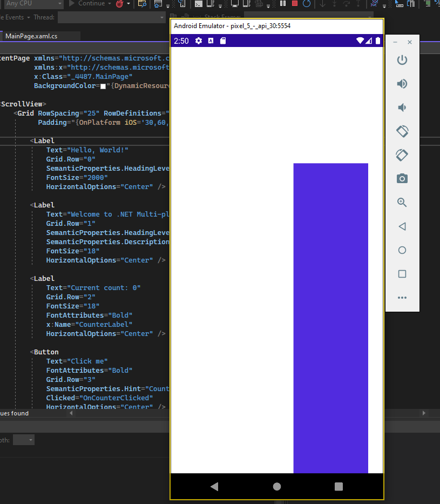This screenshot has width=440, height=504.
Task: Select the zoom magnifier in emulator toolbar
Action: click(402, 202)
